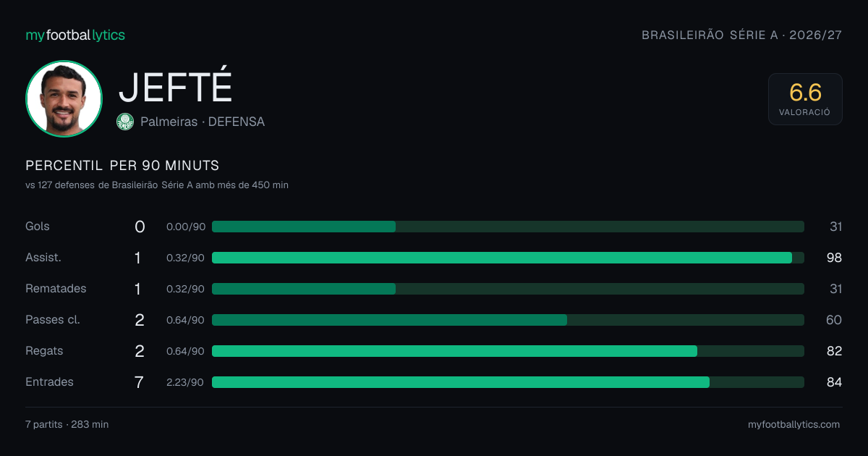
Task: Click the Percentil per 90 minuts heading
Action: pyautogui.click(x=122, y=166)
